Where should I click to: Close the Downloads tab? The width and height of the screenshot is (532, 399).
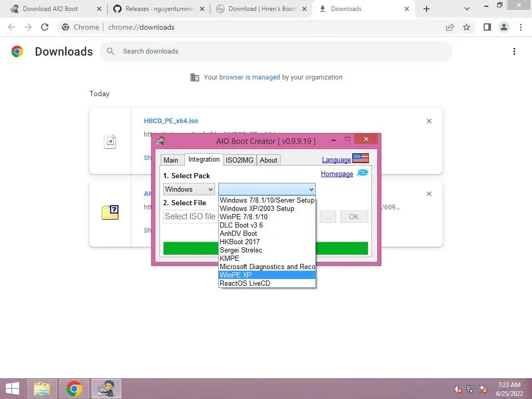pyautogui.click(x=406, y=9)
